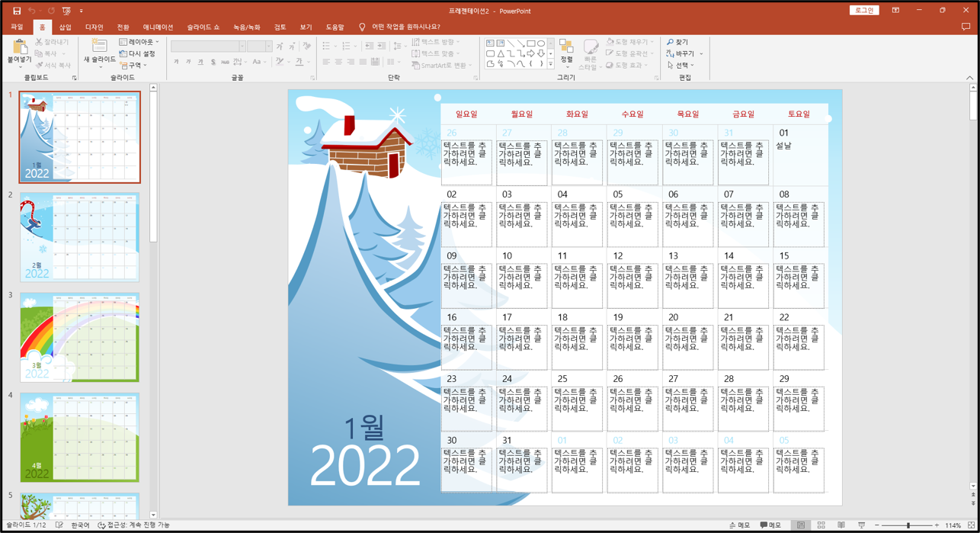Viewport: 980px width, 533px height.
Task: Toggle the notes pane with 메모 notes button
Action: tap(739, 525)
